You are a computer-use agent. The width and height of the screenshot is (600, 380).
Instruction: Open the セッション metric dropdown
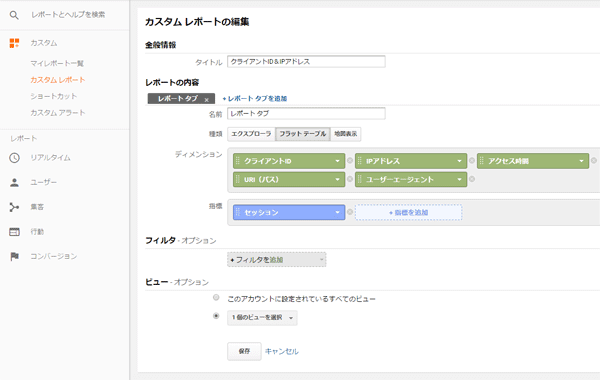(338, 212)
